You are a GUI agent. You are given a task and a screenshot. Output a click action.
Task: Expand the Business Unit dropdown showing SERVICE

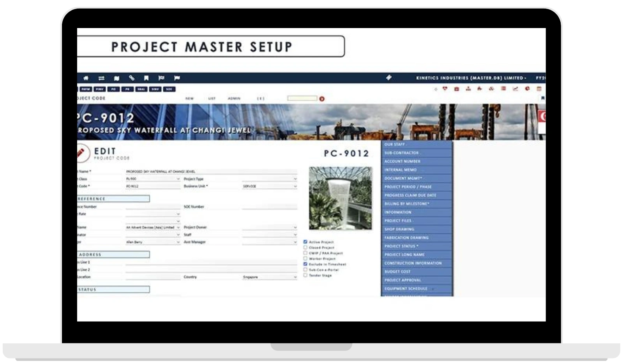click(295, 187)
